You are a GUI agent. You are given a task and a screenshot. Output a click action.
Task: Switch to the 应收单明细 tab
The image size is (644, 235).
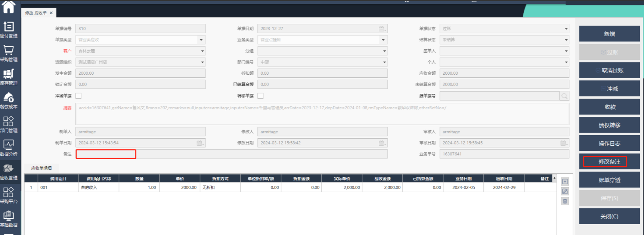click(41, 168)
